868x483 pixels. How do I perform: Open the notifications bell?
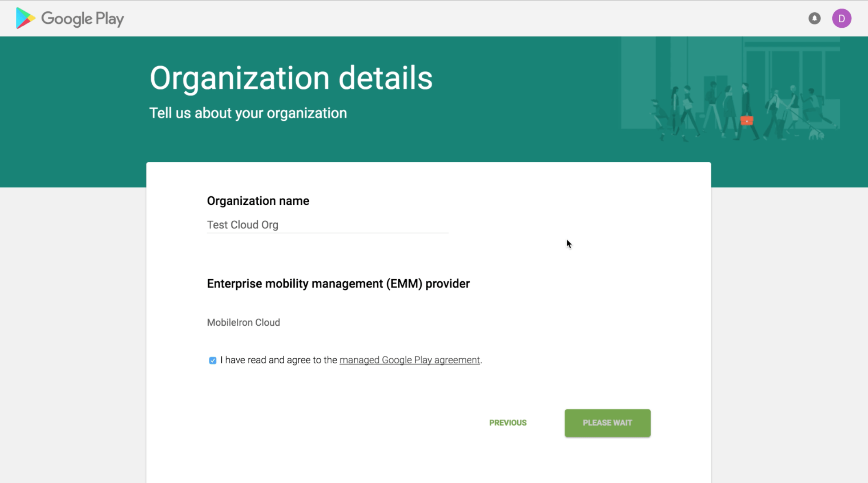pos(814,18)
